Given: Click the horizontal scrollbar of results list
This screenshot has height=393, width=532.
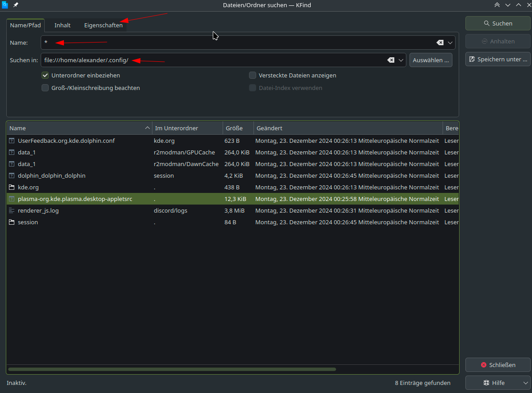Looking at the screenshot, I should click(x=172, y=369).
